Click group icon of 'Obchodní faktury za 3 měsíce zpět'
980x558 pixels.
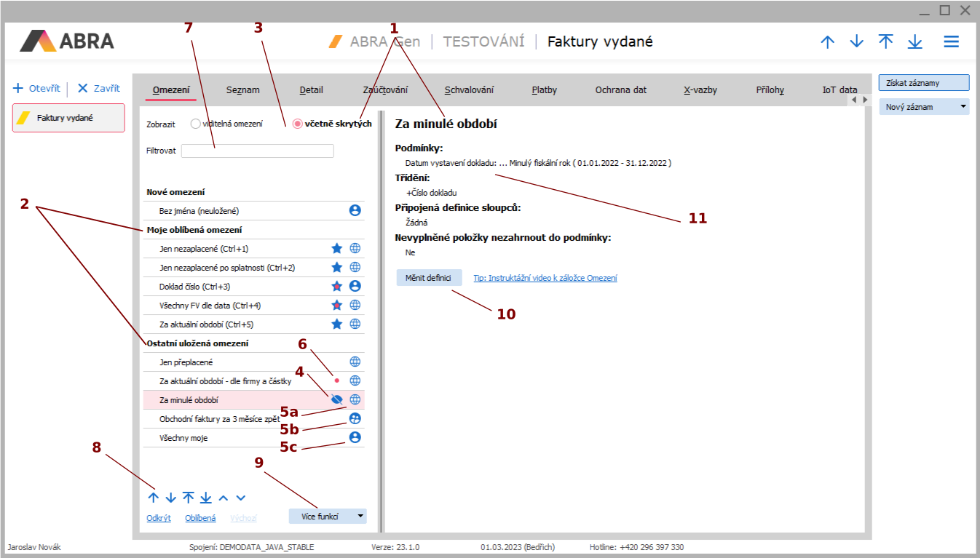tap(355, 418)
